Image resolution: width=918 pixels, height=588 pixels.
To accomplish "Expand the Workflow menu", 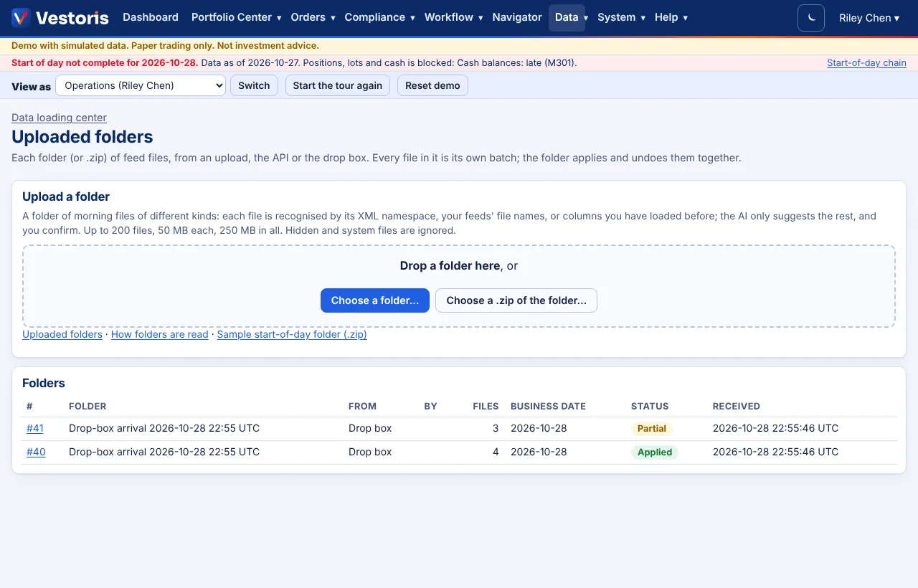I will tap(453, 17).
